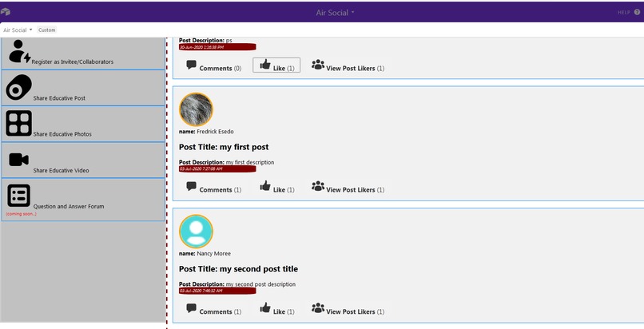
Task: Click the Register as Invitee/Collaborators person icon
Action: pyautogui.click(x=19, y=52)
